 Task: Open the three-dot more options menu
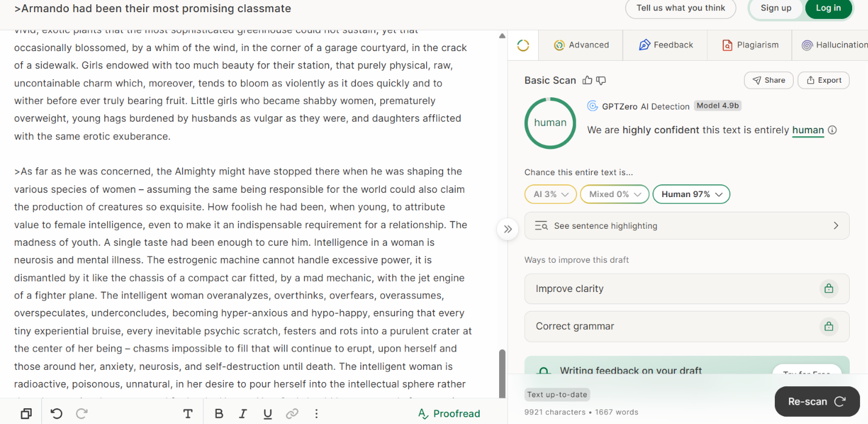click(317, 414)
